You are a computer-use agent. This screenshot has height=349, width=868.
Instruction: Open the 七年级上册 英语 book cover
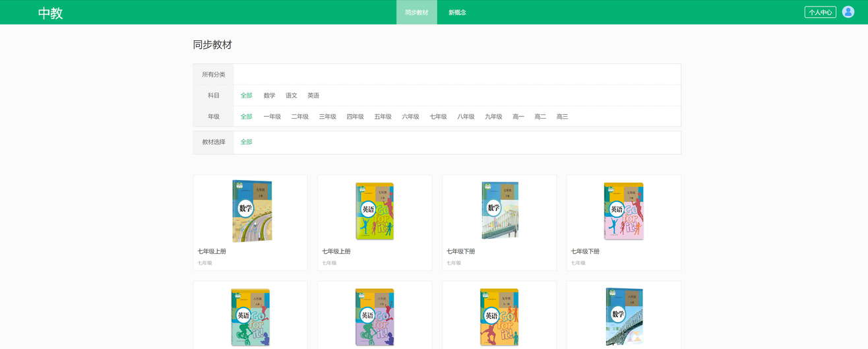coord(375,211)
